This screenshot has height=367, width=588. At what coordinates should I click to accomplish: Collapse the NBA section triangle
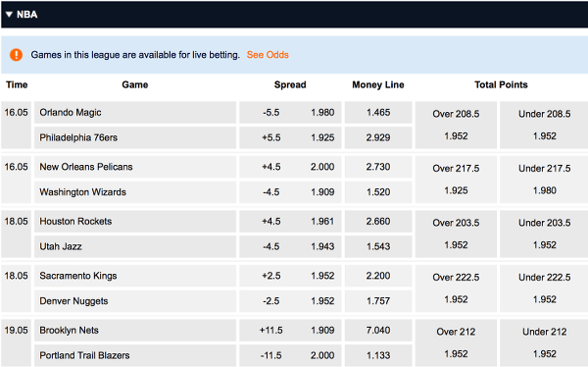coord(9,15)
